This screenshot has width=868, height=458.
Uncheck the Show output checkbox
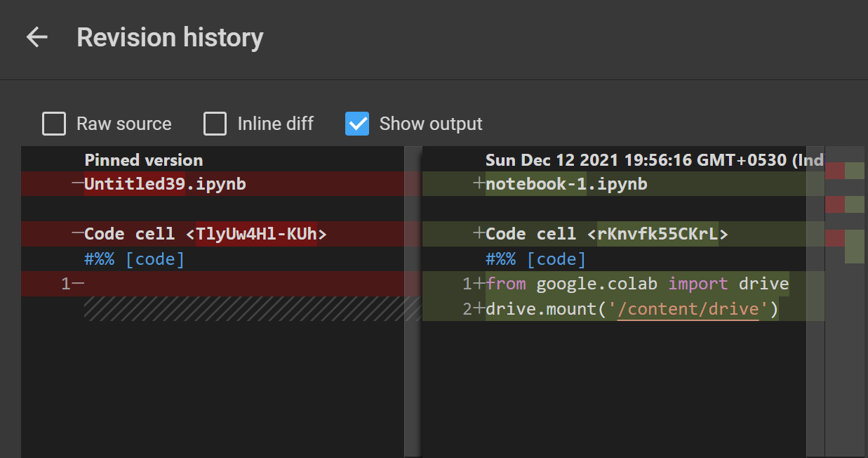point(357,124)
